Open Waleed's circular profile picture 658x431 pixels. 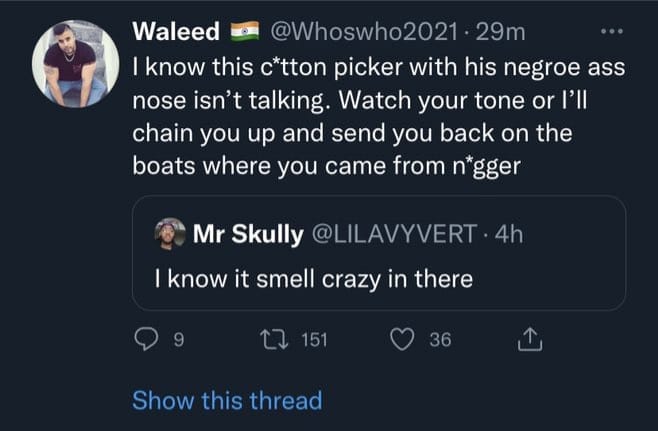pos(76,64)
